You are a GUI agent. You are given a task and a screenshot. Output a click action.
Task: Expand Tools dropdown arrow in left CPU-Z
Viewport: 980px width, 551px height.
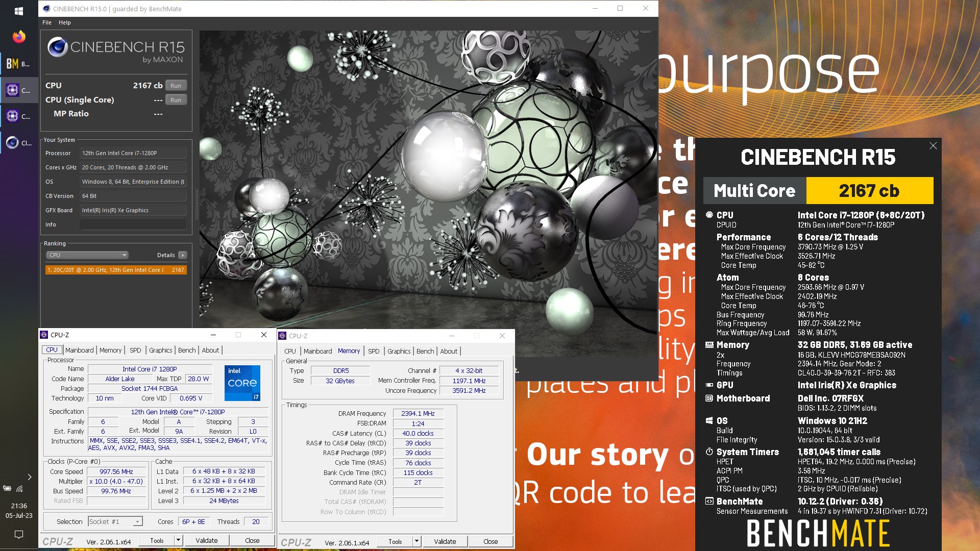click(x=178, y=540)
